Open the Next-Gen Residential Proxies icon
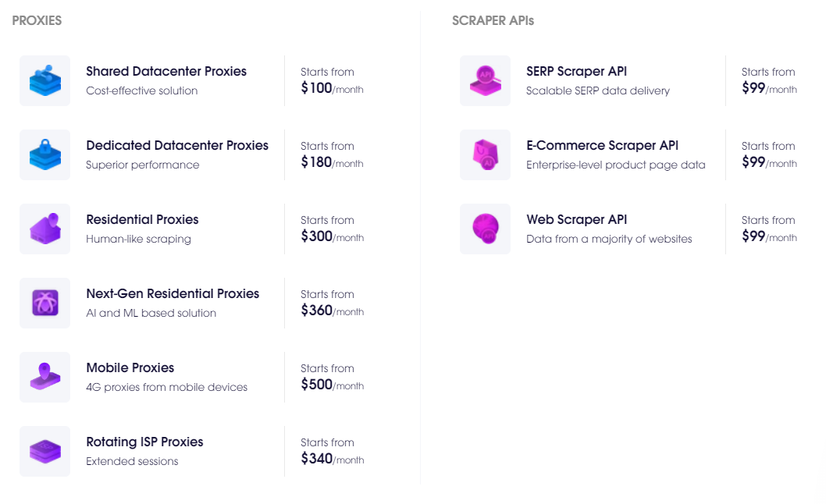Screen dimensions: 826x504 (45, 303)
